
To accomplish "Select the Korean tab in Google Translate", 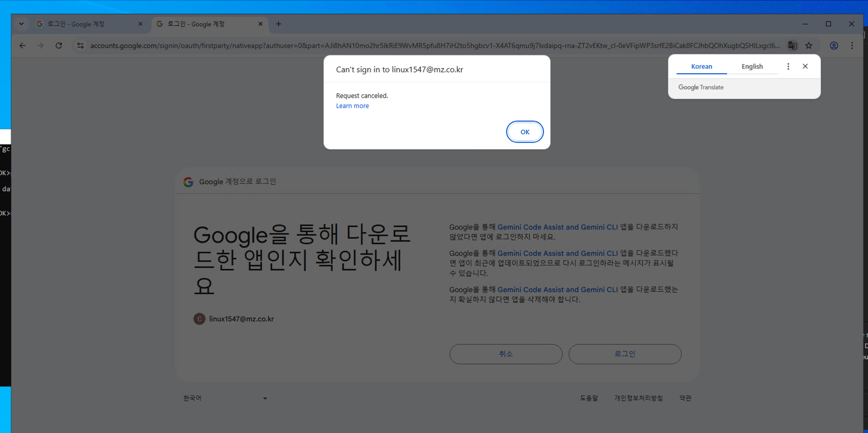I will click(701, 67).
